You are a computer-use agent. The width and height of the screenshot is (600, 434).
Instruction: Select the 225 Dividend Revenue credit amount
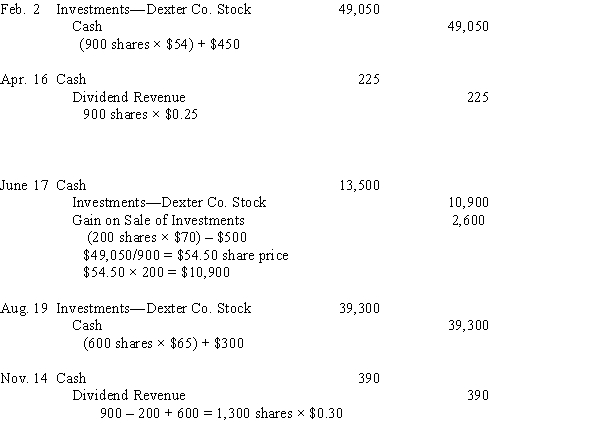pyautogui.click(x=478, y=97)
